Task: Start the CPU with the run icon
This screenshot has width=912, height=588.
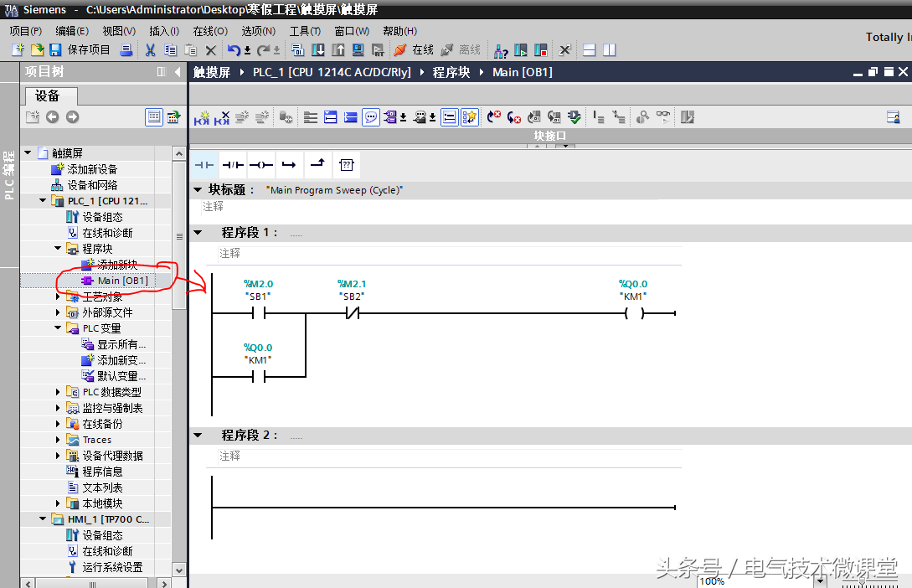Action: (521, 50)
